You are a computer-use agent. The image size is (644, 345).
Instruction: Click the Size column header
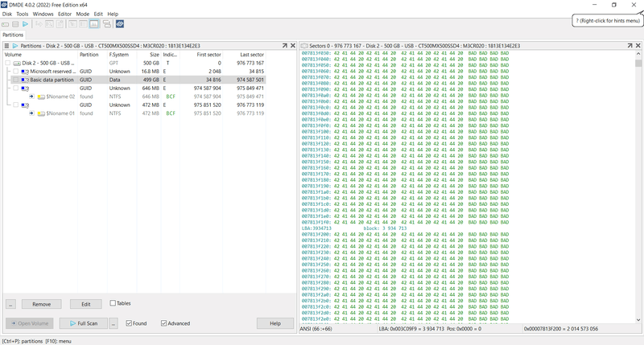click(149, 55)
